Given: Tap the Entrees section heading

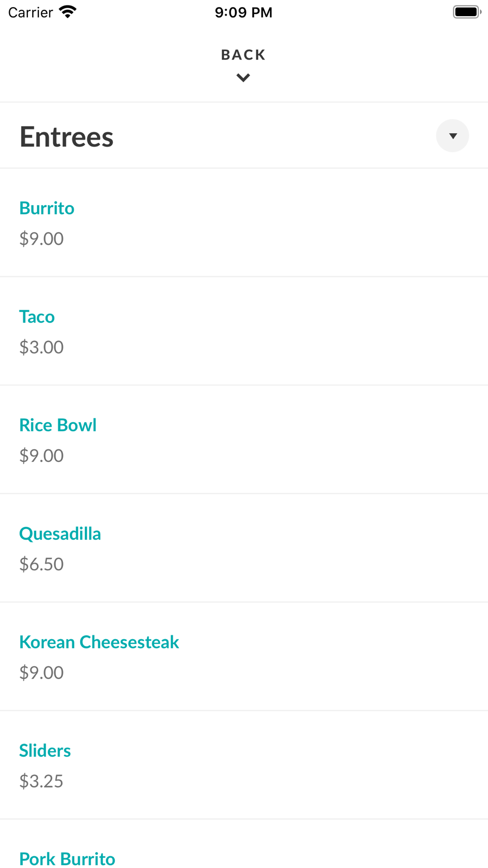Looking at the screenshot, I should click(x=66, y=137).
